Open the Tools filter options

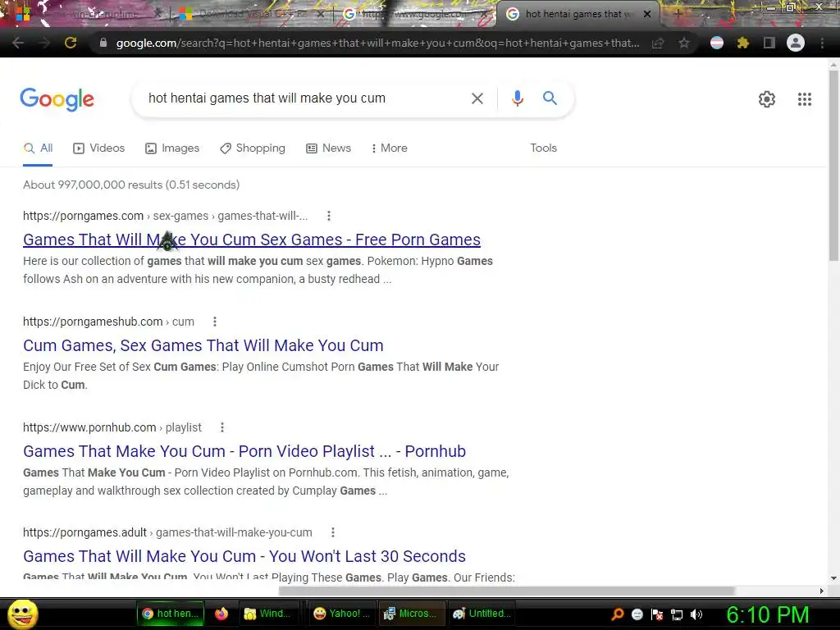(x=543, y=148)
